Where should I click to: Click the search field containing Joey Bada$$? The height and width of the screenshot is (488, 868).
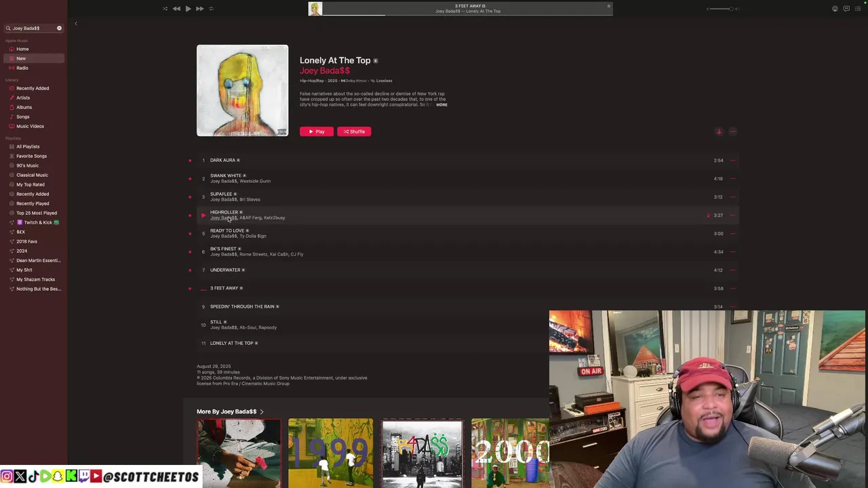coord(33,28)
